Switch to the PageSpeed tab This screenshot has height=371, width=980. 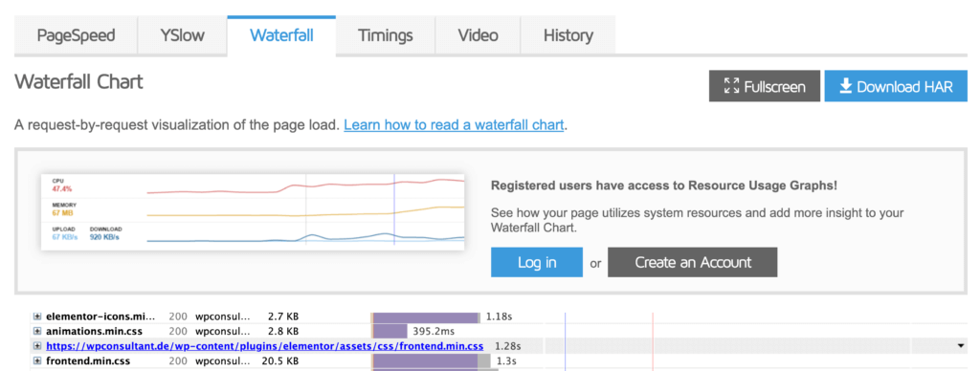[x=76, y=35]
